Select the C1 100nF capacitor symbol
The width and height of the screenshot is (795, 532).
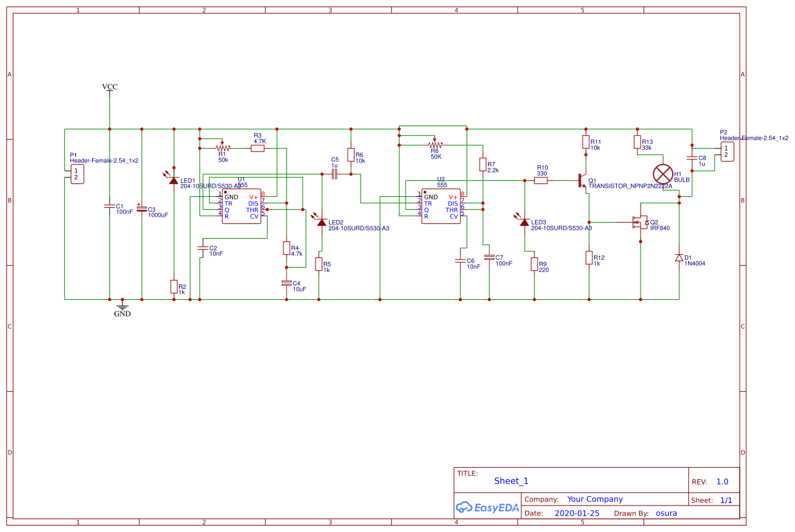click(x=109, y=206)
